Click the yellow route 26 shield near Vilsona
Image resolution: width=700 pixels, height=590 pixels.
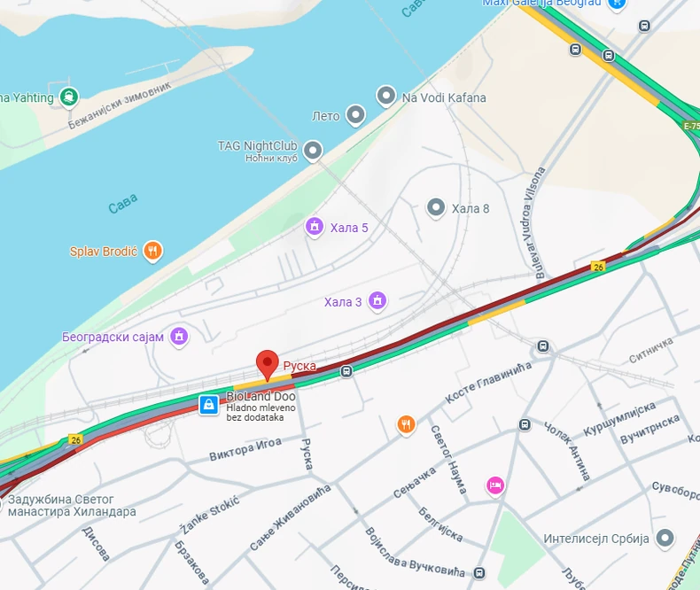[598, 267]
